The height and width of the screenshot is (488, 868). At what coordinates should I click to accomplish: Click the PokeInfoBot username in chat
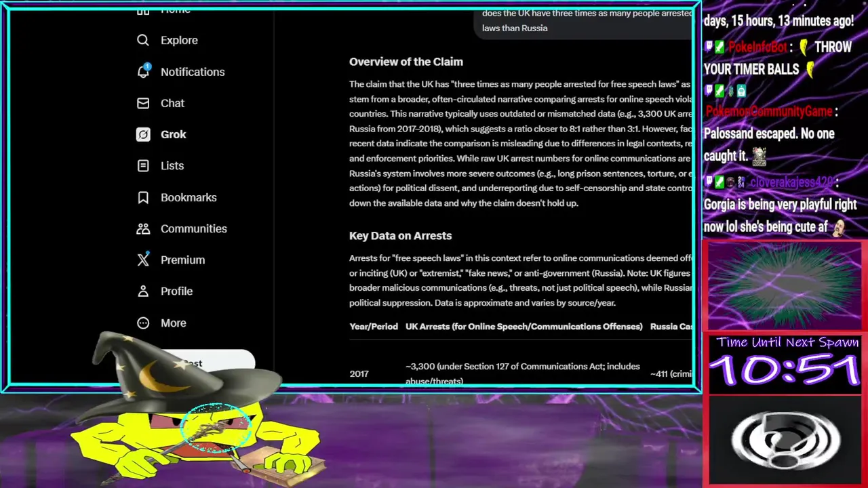757,47
